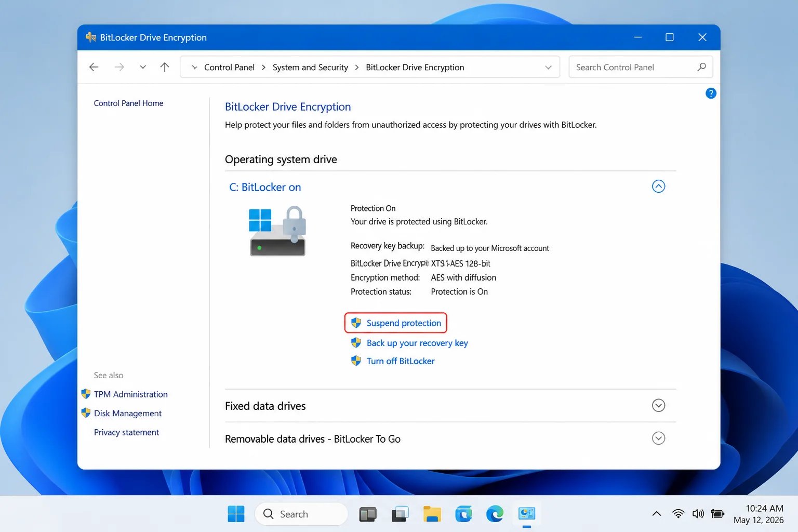Click the taskbar Search box
This screenshot has height=532, width=798.
(x=301, y=514)
